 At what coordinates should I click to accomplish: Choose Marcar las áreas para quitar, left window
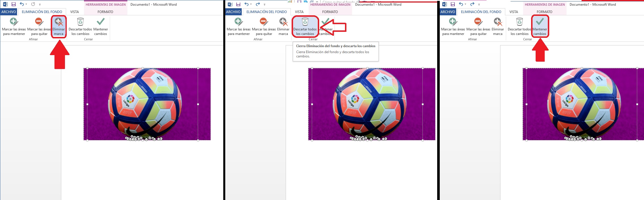pos(39,27)
